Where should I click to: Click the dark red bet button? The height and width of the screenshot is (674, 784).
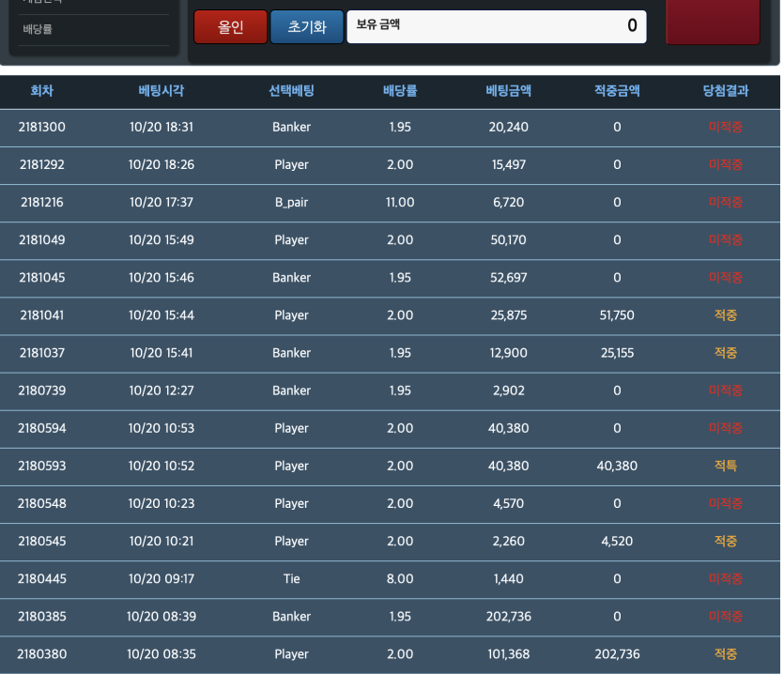point(713,22)
